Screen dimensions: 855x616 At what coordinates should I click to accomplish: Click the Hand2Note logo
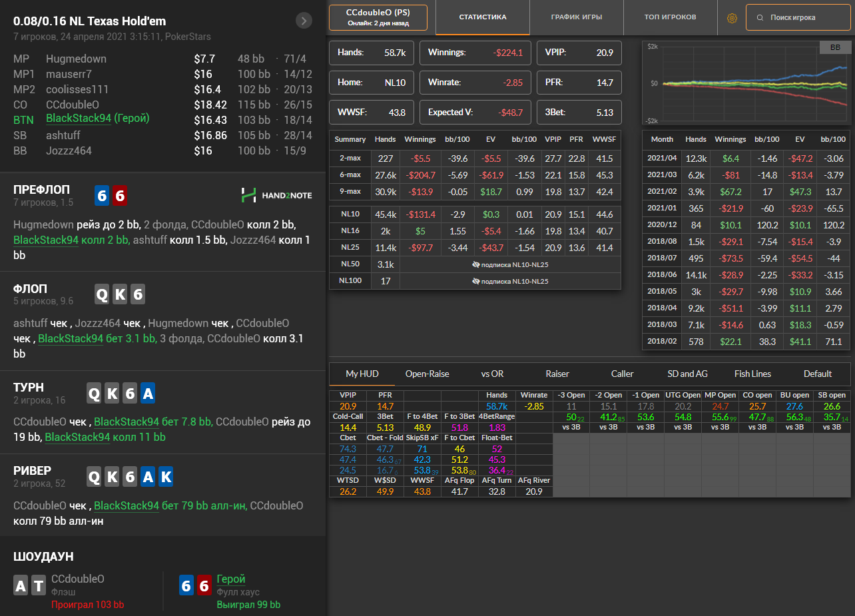click(x=276, y=195)
